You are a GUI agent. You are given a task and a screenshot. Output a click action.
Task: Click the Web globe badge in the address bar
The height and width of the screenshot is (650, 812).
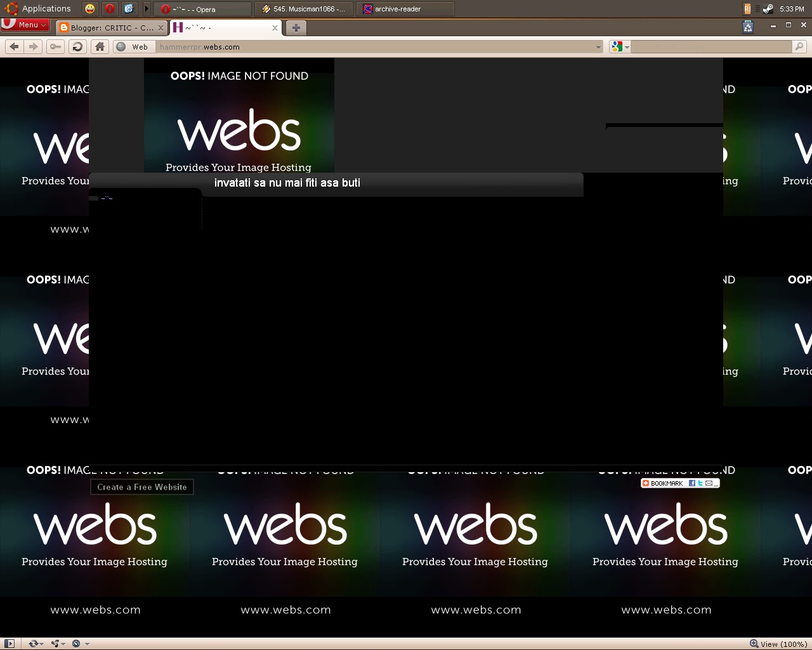point(133,47)
